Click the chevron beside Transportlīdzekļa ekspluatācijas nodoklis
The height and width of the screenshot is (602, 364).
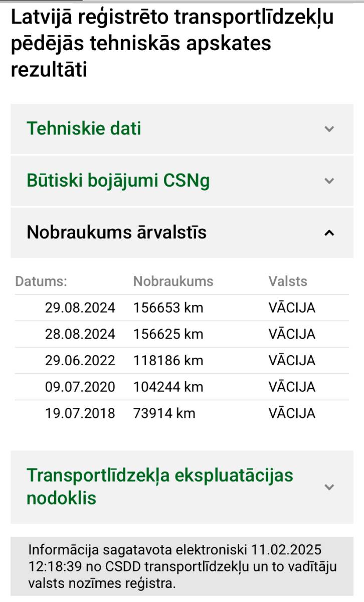[x=329, y=487]
